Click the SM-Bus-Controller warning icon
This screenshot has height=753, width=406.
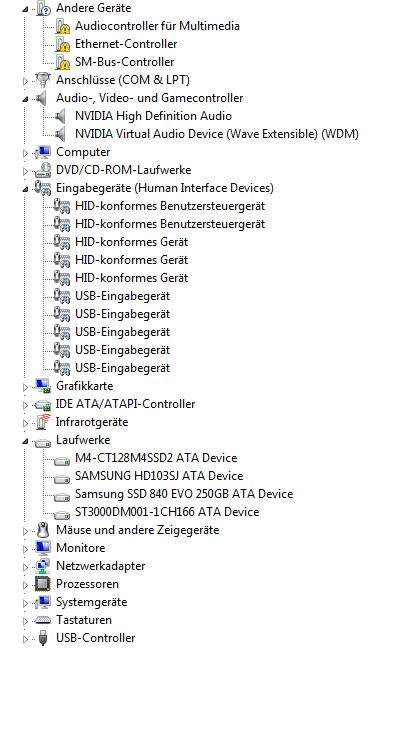coord(62,62)
